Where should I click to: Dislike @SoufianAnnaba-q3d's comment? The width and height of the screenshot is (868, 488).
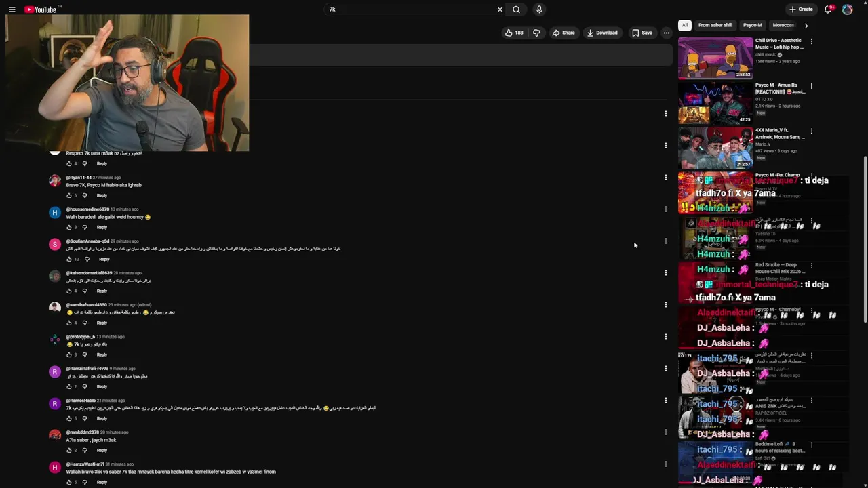[x=87, y=259]
